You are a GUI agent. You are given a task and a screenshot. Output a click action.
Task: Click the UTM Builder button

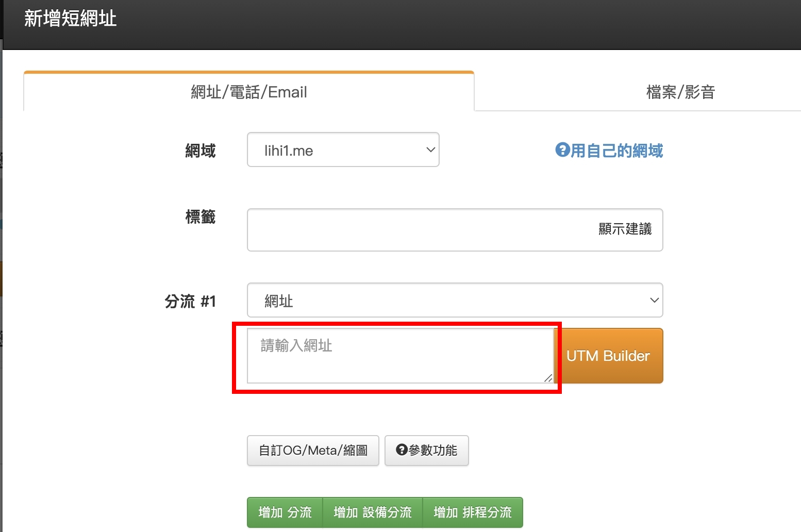point(609,356)
